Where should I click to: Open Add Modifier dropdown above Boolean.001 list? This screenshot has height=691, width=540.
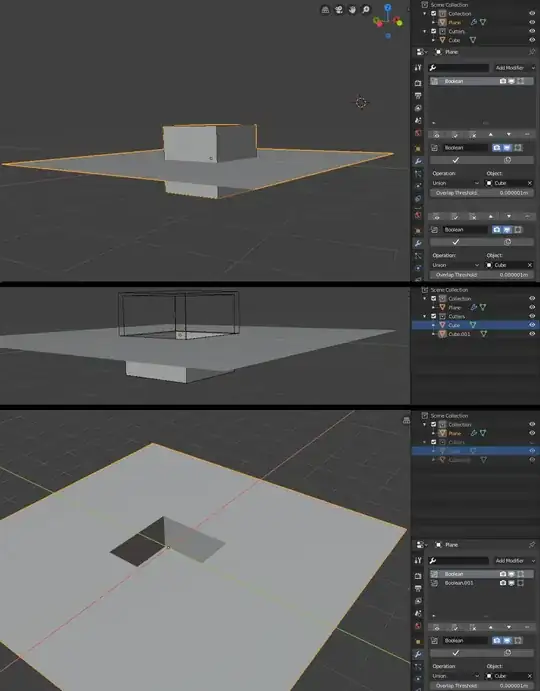point(515,561)
